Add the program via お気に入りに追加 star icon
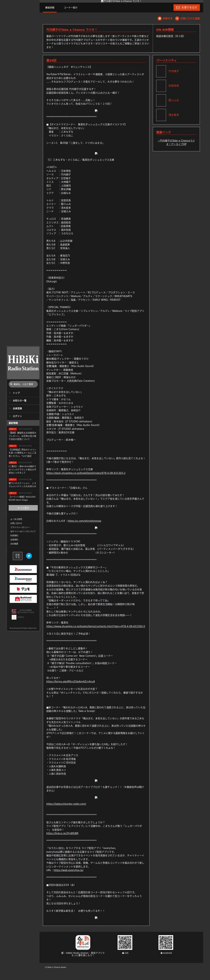This screenshot has height=980, width=210. coord(177,18)
